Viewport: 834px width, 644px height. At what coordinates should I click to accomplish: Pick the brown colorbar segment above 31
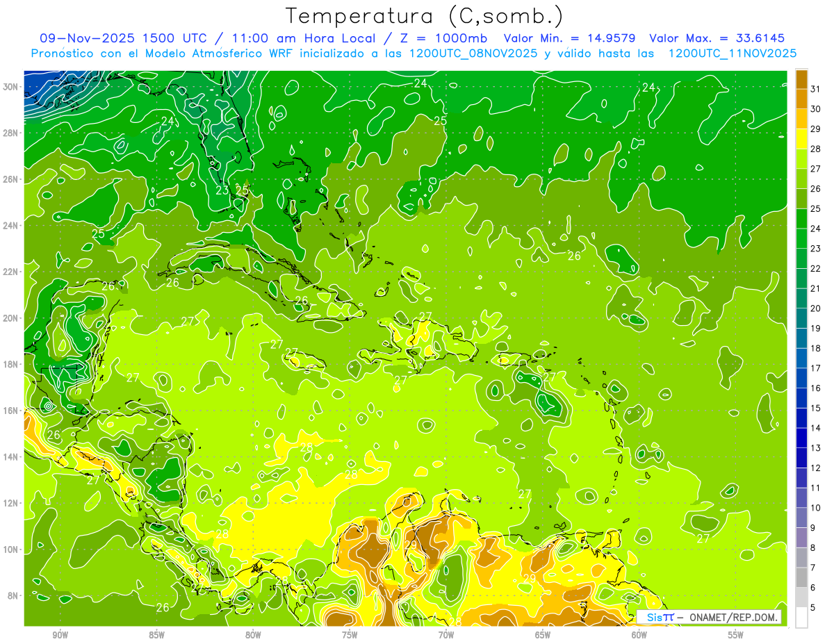[802, 79]
